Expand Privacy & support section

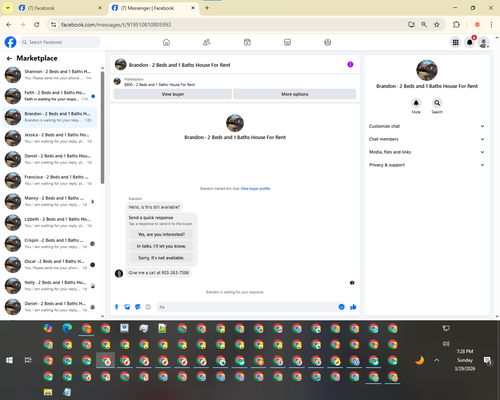[x=427, y=165]
